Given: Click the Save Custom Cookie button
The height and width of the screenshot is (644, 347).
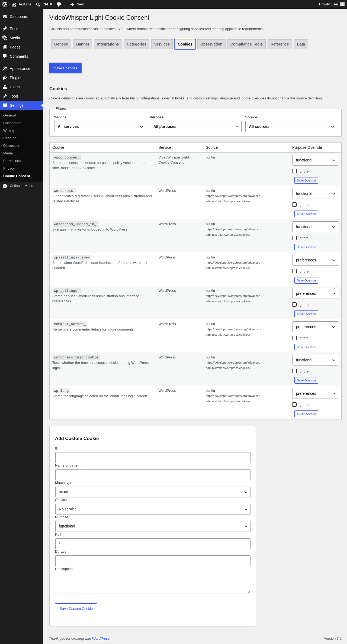Looking at the screenshot, I should [76, 609].
